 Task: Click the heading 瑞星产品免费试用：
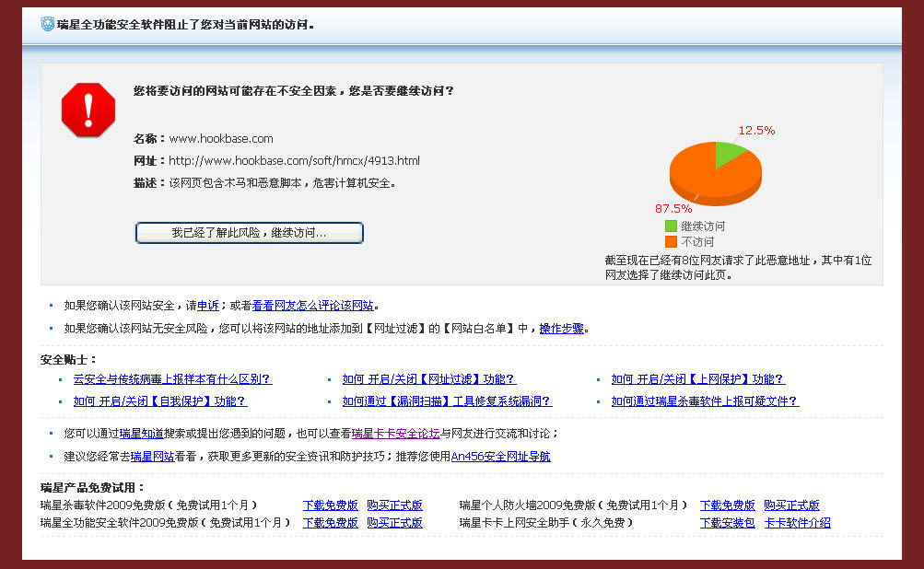coord(92,488)
